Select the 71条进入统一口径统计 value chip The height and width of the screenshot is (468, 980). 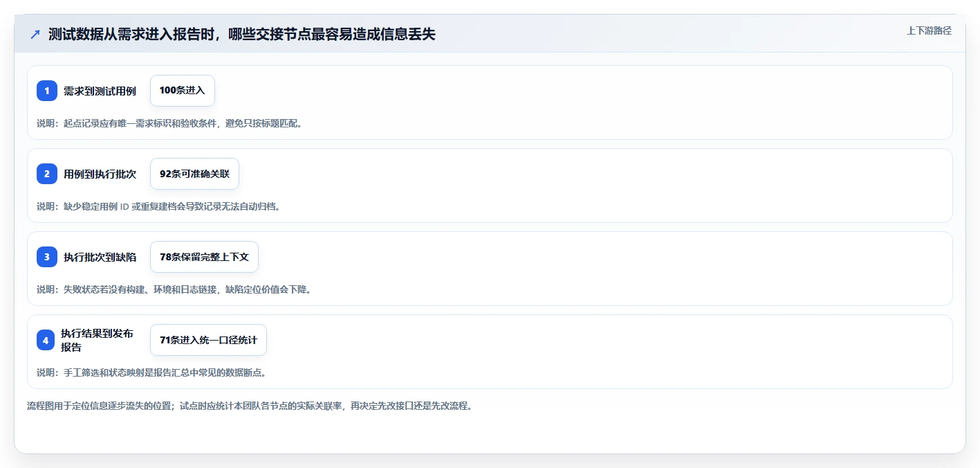click(x=208, y=340)
